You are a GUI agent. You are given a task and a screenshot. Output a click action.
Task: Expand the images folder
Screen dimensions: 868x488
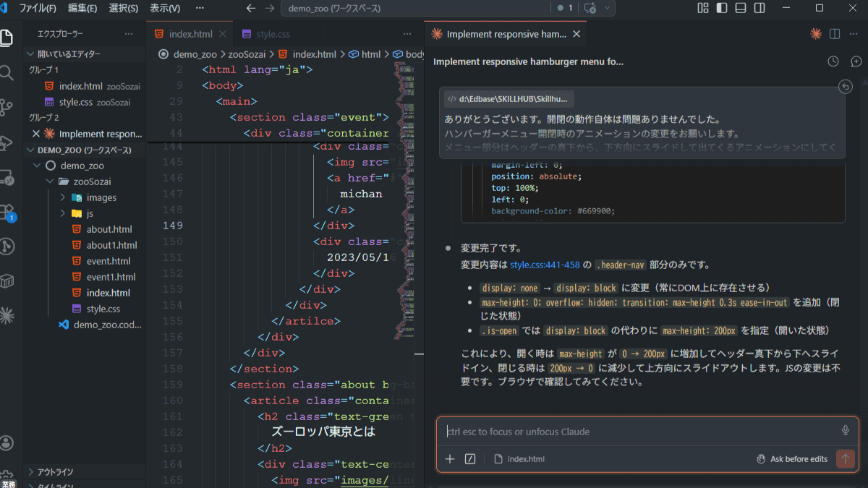pos(62,197)
